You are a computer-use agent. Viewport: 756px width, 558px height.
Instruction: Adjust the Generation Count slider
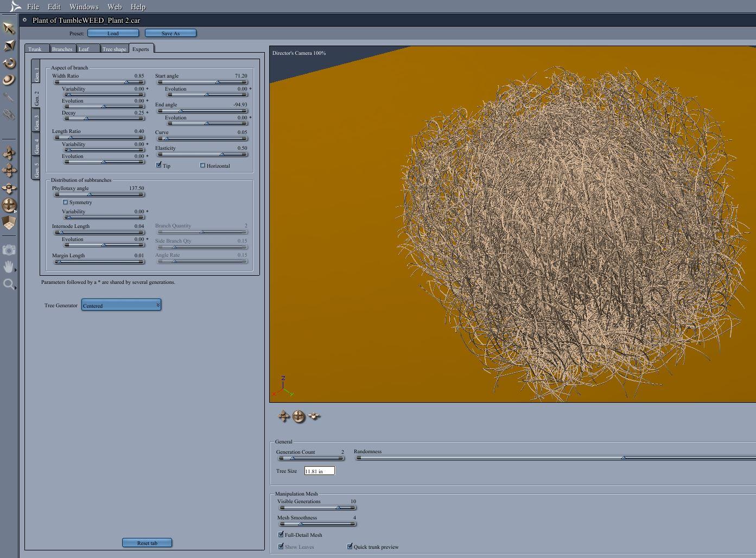pos(310,458)
